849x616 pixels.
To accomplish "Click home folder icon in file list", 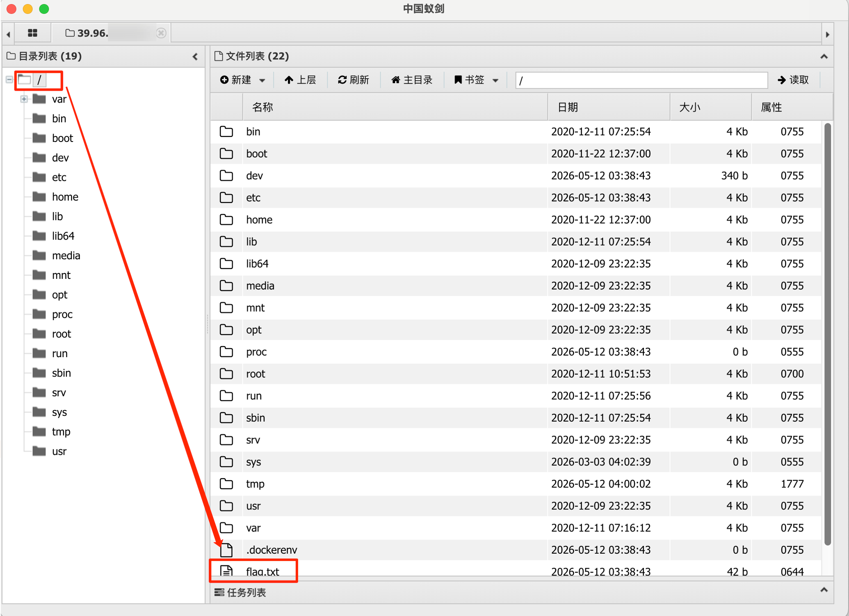I will pos(226,220).
